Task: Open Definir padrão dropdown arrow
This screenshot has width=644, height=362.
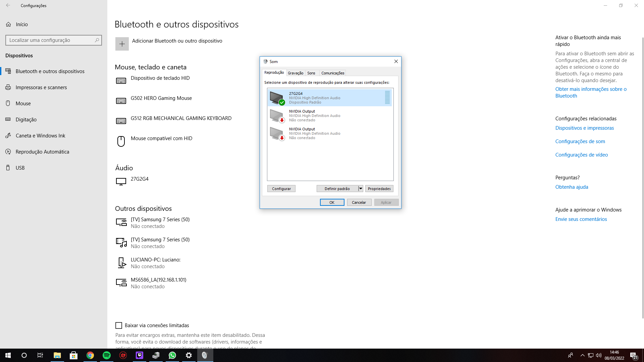Action: (x=361, y=189)
